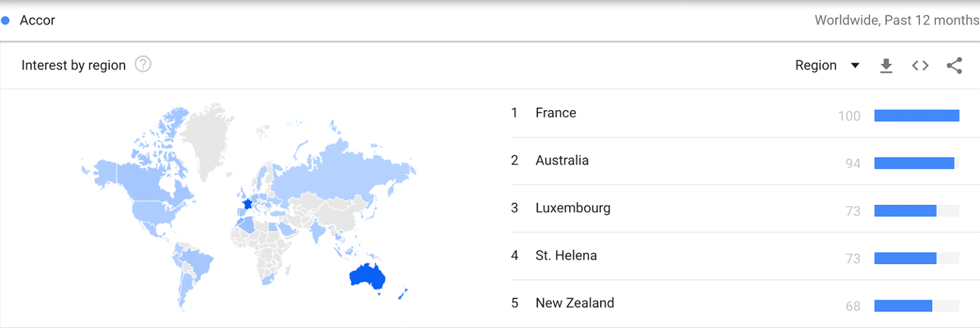Click the help question mark icon
The width and height of the screenshot is (980, 328).
pyautogui.click(x=143, y=65)
